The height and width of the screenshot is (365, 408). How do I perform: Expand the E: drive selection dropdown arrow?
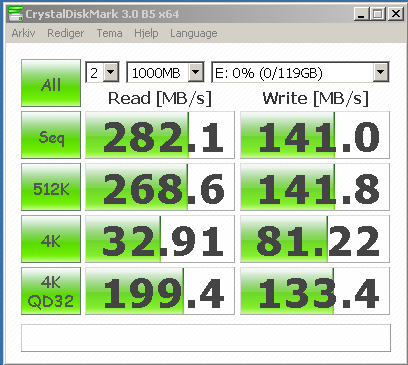click(380, 72)
